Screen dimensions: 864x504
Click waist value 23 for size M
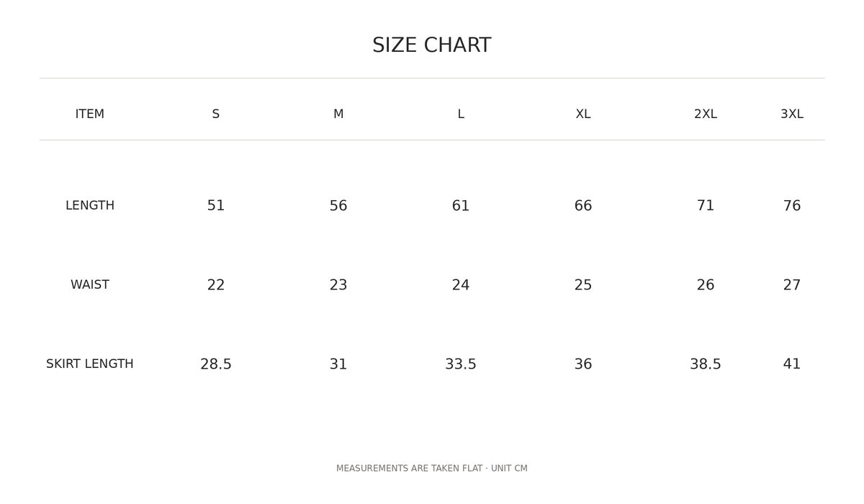tap(338, 285)
